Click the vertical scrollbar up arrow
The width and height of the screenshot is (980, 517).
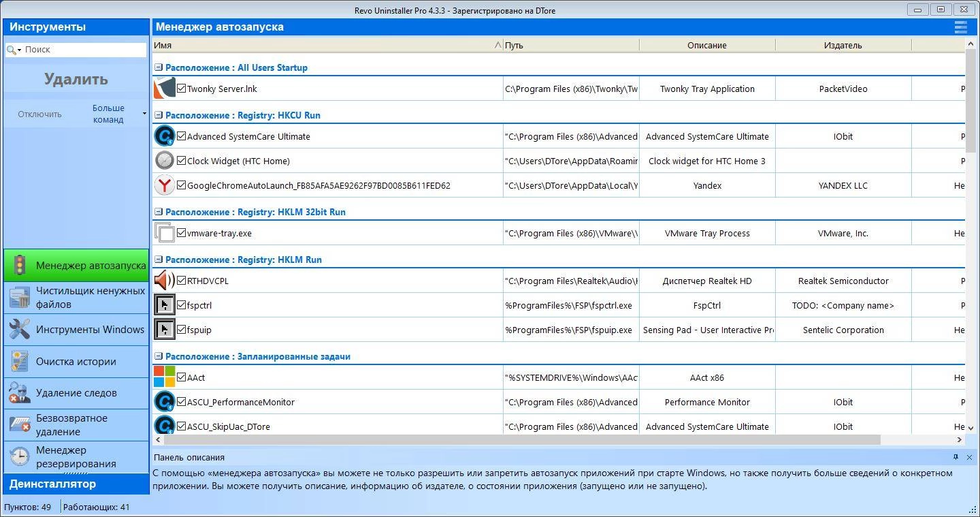tap(970, 44)
